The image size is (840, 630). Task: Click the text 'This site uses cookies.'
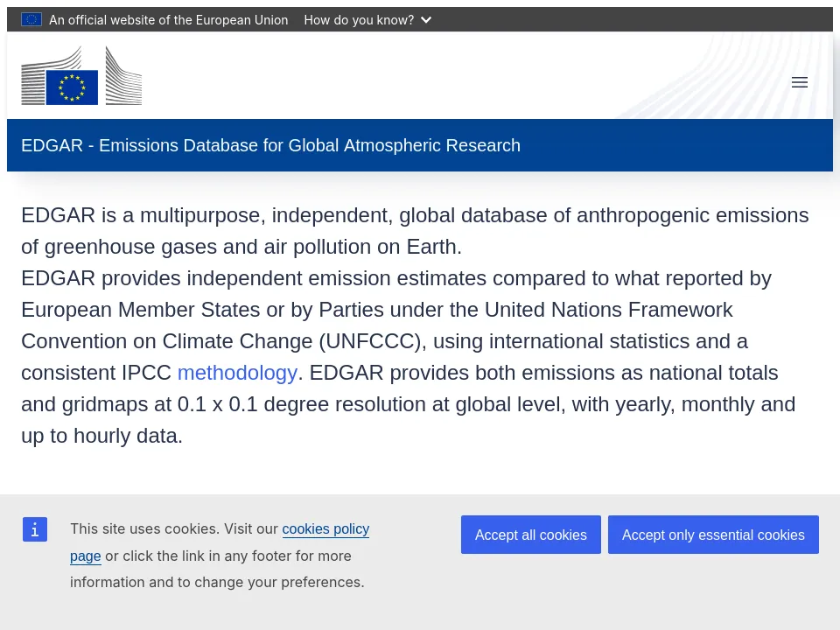[x=145, y=528]
